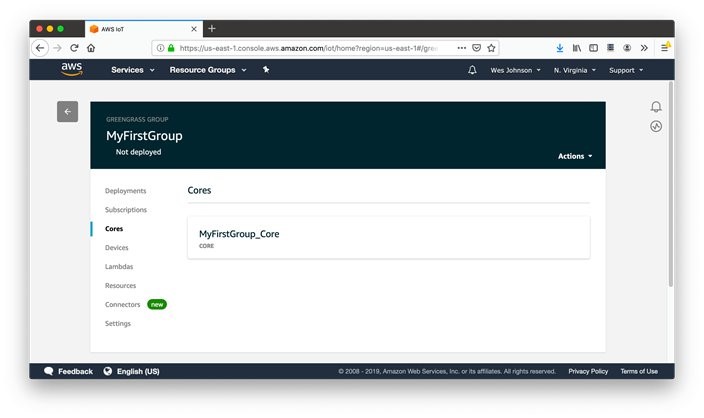Open the MyFirstGroup_Core card

389,238
